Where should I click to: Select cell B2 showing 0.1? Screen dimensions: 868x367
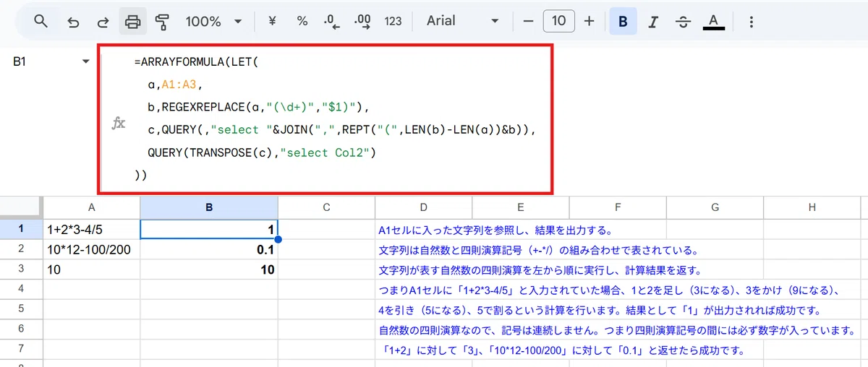pos(209,249)
